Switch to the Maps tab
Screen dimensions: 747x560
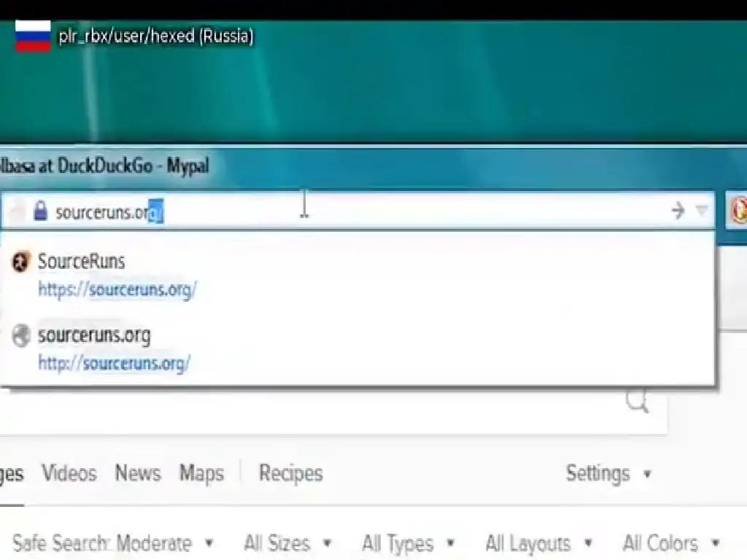click(201, 474)
